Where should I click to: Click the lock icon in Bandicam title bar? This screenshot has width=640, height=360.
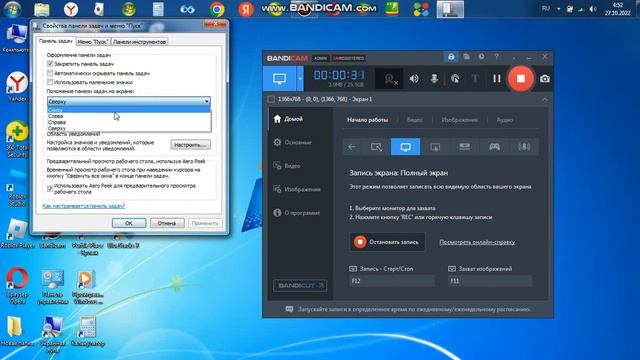451,57
